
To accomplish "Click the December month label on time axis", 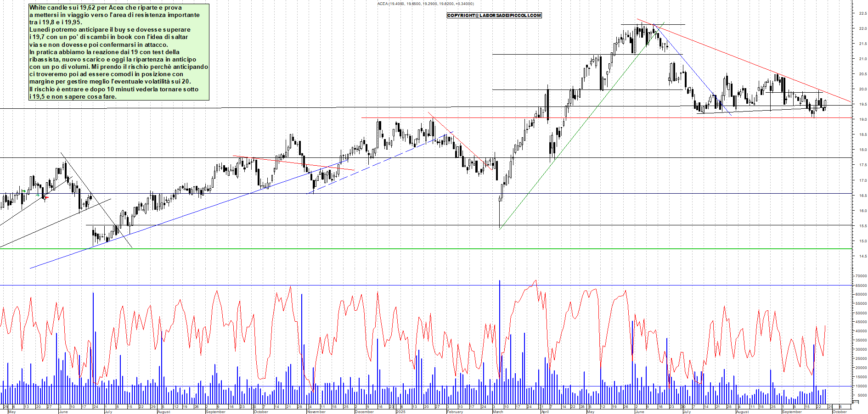I will click(365, 412).
